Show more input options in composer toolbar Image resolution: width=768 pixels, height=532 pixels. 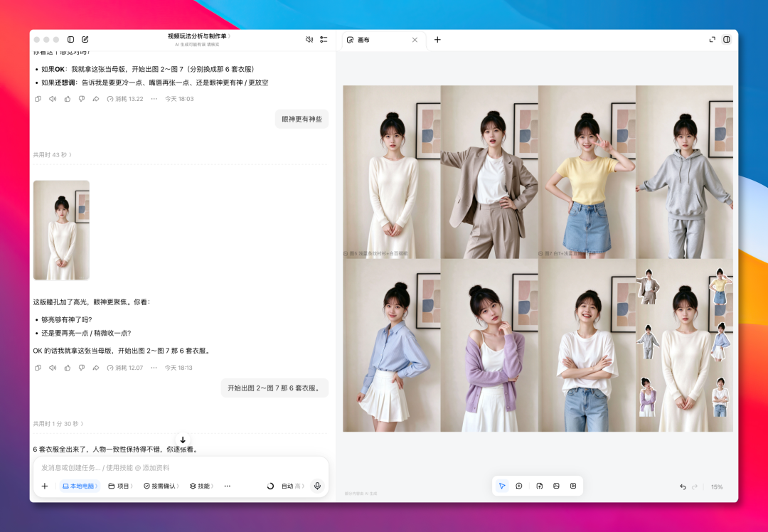[x=228, y=486]
